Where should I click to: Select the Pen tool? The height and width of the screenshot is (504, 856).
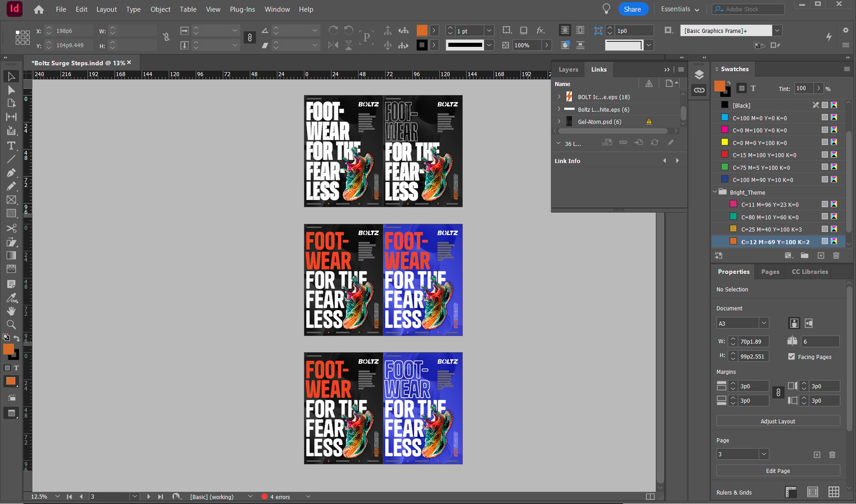[11, 173]
